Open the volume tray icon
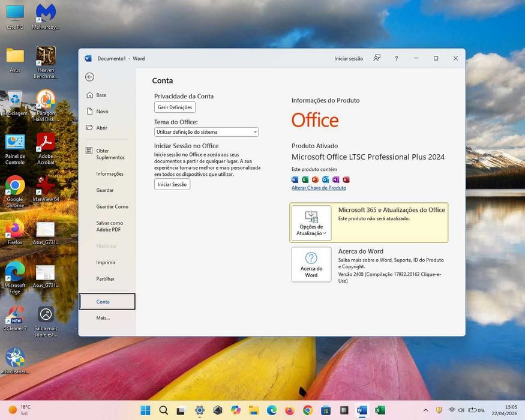This screenshot has height=420, width=525. pos(461,410)
